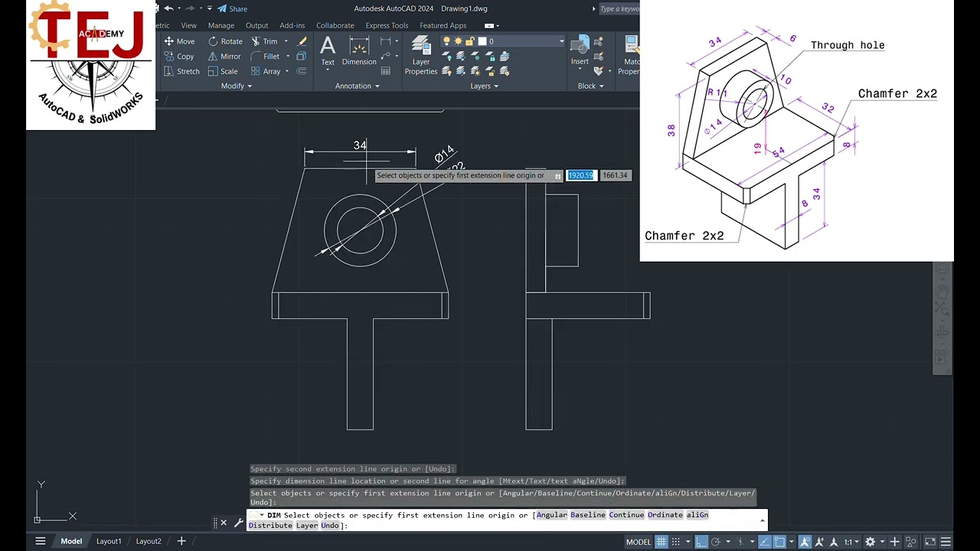
Task: Select the Rotate tool
Action: [225, 41]
